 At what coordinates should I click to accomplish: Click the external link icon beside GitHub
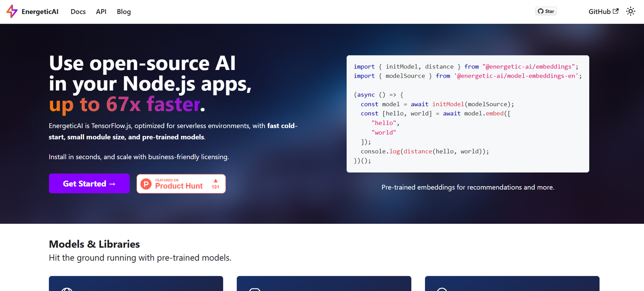coord(615,11)
